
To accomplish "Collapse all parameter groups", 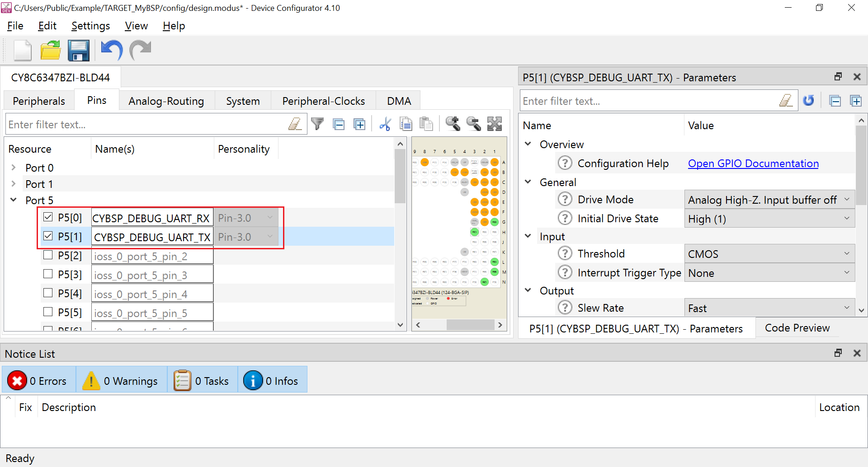I will point(835,101).
